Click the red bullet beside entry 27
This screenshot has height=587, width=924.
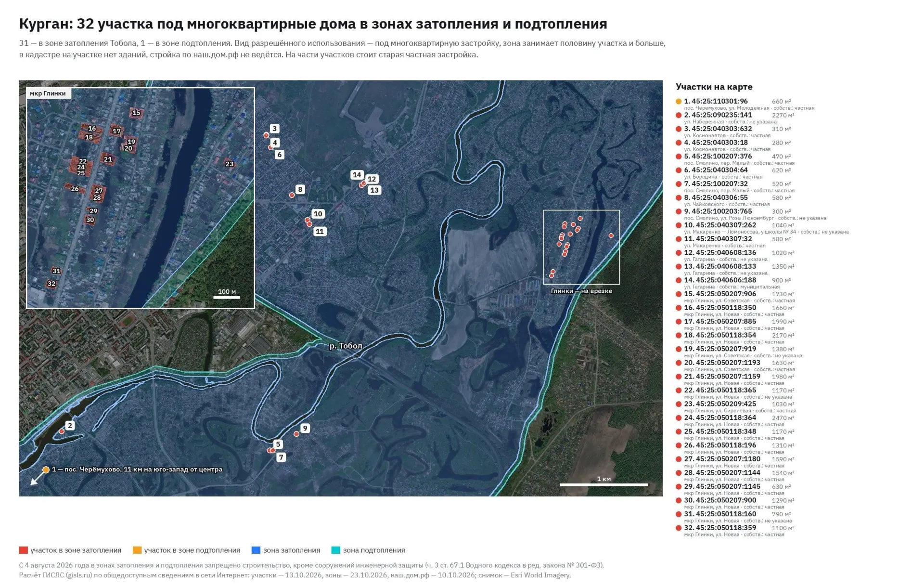click(x=679, y=459)
